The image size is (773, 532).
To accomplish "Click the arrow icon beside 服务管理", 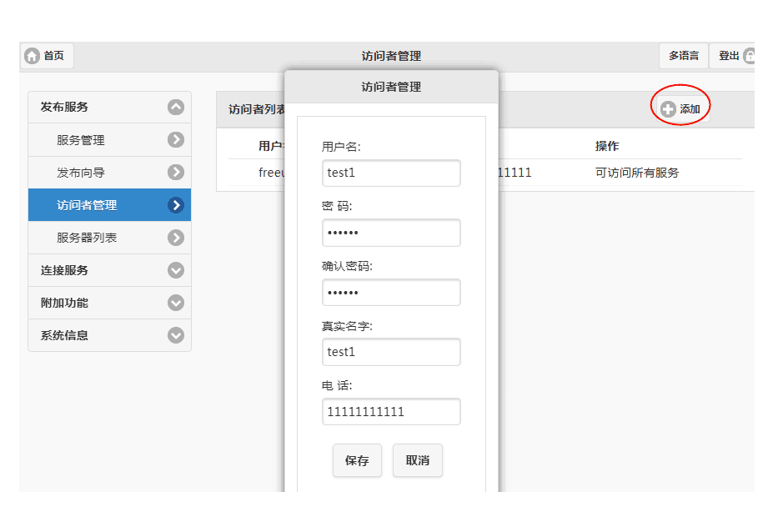I will tap(175, 140).
